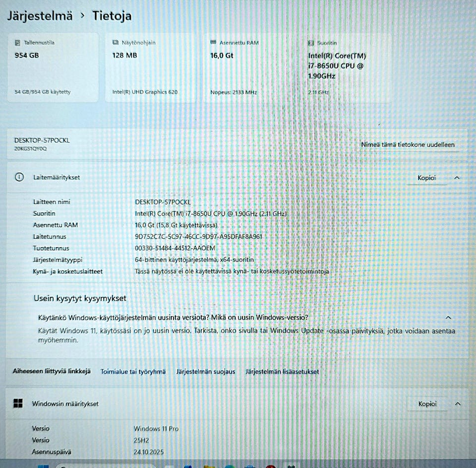This screenshot has width=476, height=468.
Task: Click the 54 GB/954 GB käytetty text
Action: click(43, 92)
